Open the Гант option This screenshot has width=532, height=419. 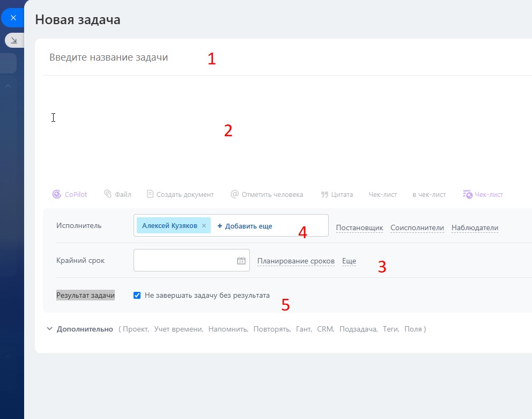pyautogui.click(x=304, y=329)
